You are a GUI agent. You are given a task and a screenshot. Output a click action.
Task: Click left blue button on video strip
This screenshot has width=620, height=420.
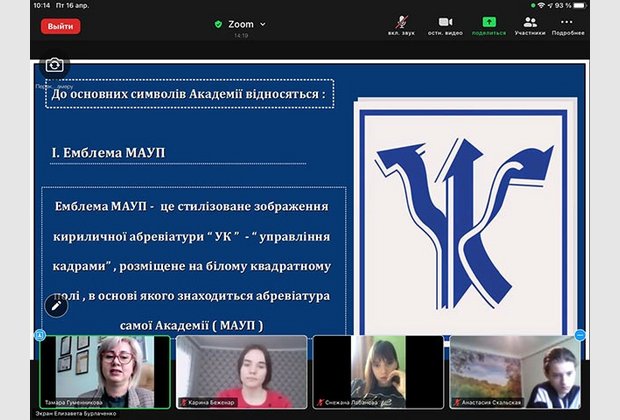pos(40,335)
